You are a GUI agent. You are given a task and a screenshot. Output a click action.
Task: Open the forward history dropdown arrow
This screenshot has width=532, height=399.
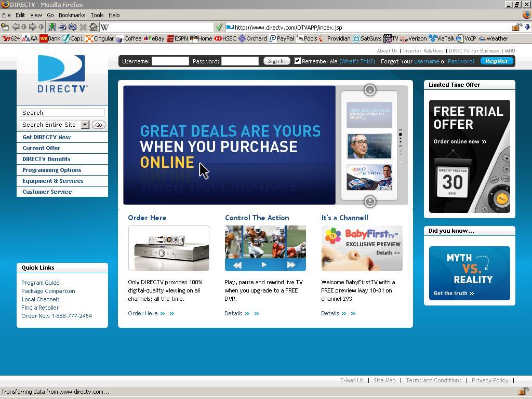[x=41, y=27]
